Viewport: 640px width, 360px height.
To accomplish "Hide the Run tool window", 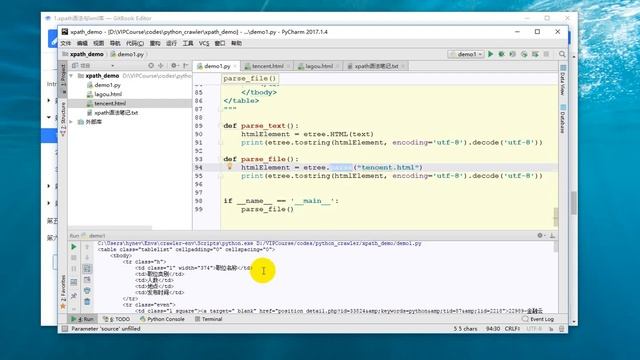I will [x=552, y=236].
